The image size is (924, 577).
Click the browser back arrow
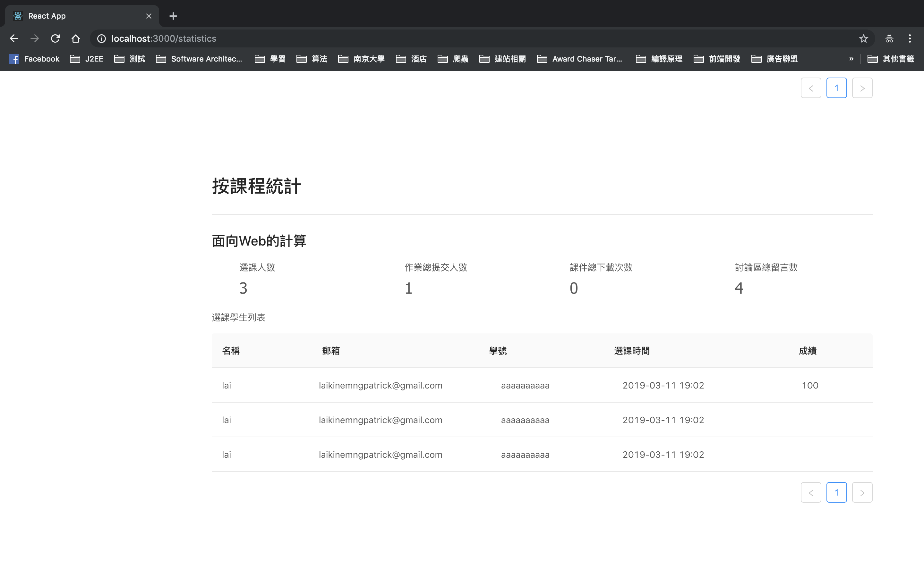click(14, 38)
